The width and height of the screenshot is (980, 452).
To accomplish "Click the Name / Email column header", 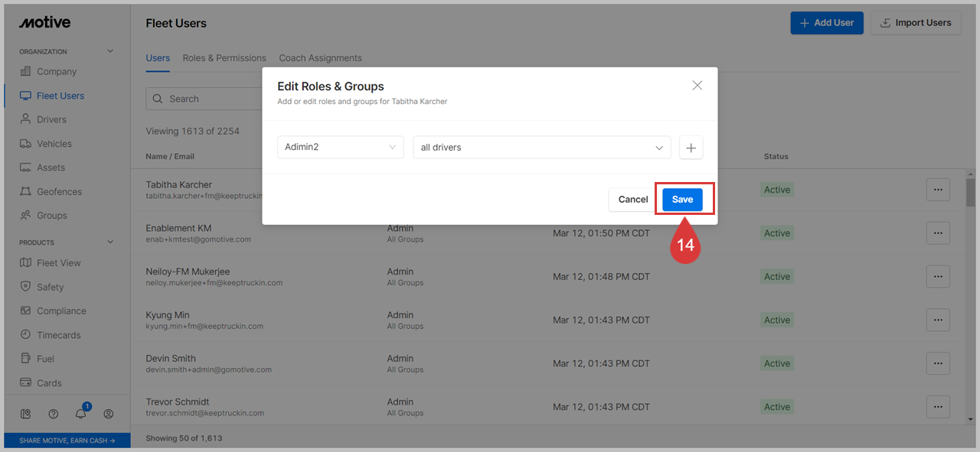I will point(170,157).
